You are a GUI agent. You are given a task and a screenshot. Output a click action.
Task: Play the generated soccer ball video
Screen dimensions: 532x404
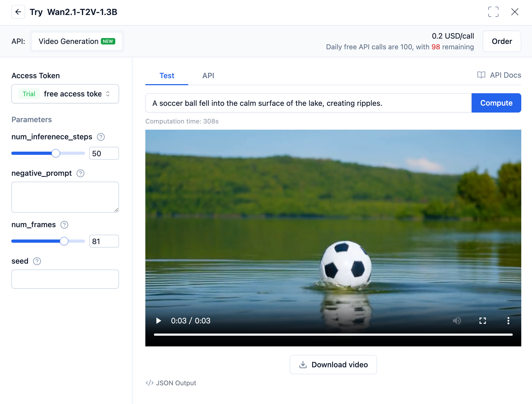click(x=158, y=321)
